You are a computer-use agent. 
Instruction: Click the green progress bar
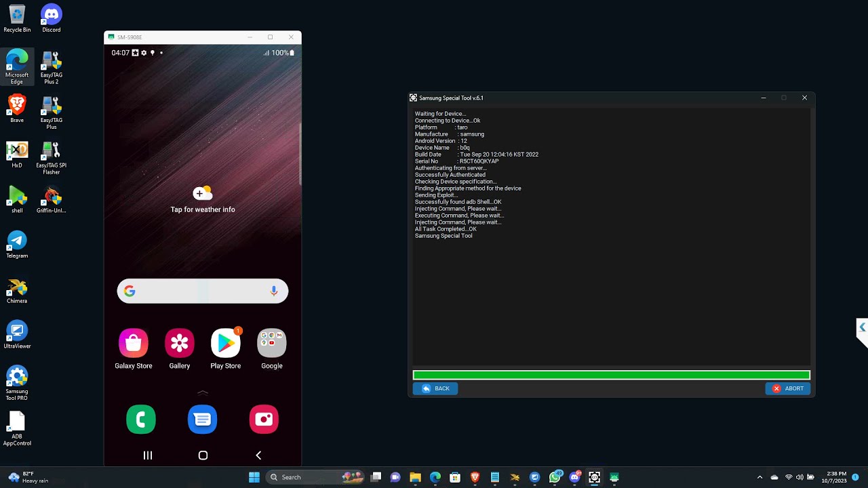pyautogui.click(x=611, y=375)
